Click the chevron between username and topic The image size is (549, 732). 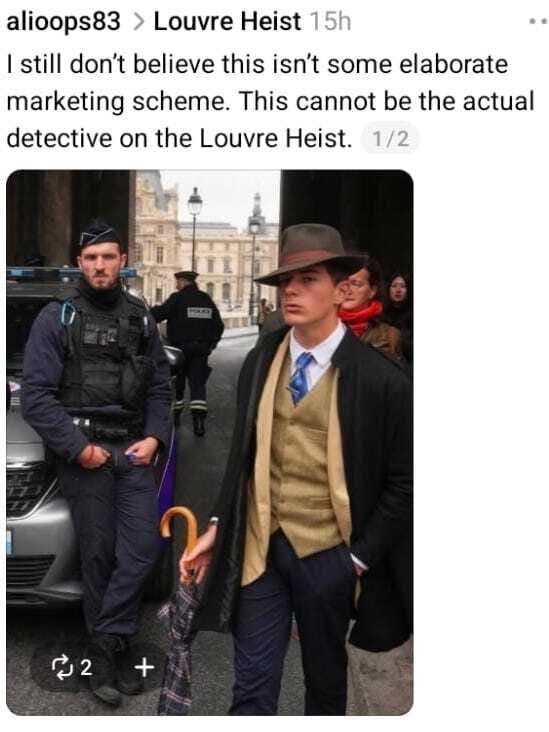click(x=138, y=22)
